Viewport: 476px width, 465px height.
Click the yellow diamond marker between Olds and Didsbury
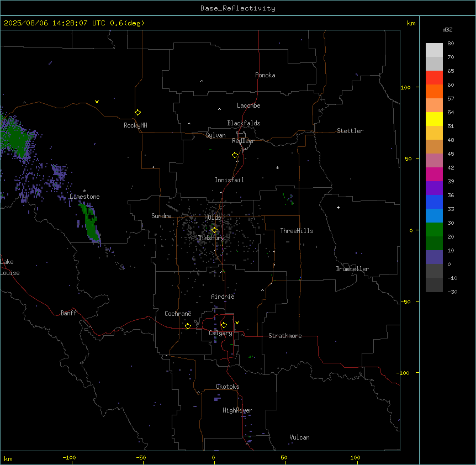pyautogui.click(x=214, y=230)
